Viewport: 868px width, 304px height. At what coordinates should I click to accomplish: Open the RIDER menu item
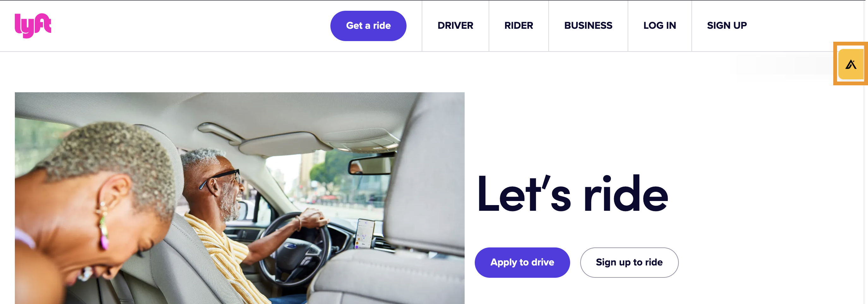pos(519,26)
